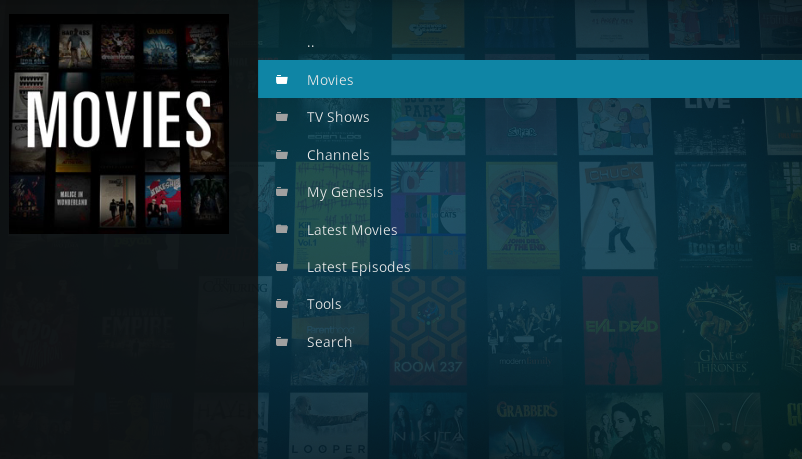Open the Movies menu entry
The image size is (802, 459).
tap(530, 79)
